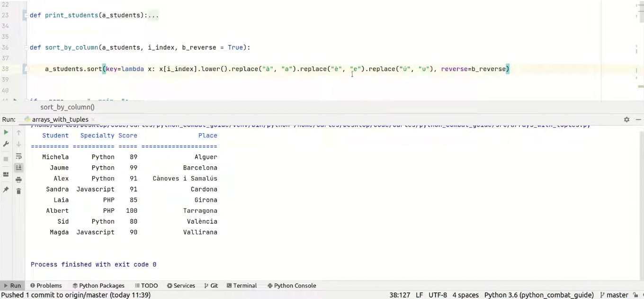The height and width of the screenshot is (299, 644).
Task: Click the print output printer icon
Action: click(19, 180)
